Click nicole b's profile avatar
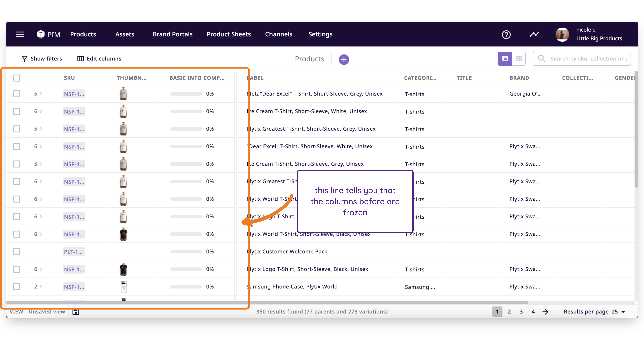 pyautogui.click(x=562, y=35)
